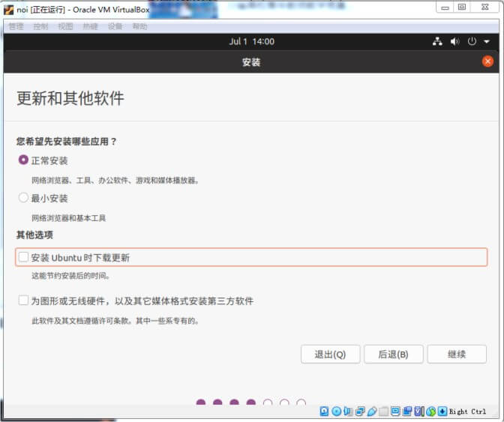Click the 更新和其他软件 page heading
Viewport: 504px width, 422px height.
[x=70, y=98]
